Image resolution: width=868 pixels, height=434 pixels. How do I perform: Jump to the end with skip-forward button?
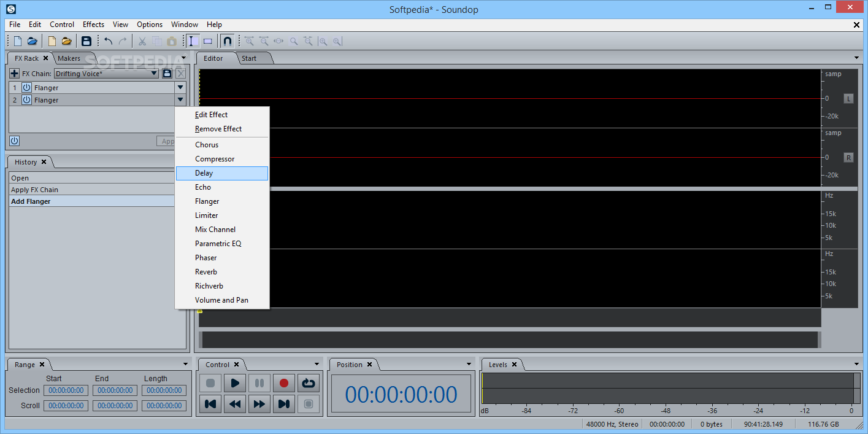(x=284, y=404)
